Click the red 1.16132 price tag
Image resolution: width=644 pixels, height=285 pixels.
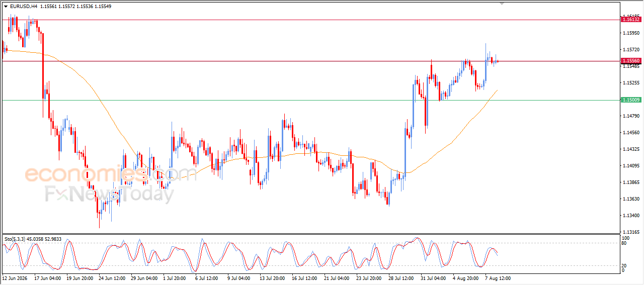[631, 19]
